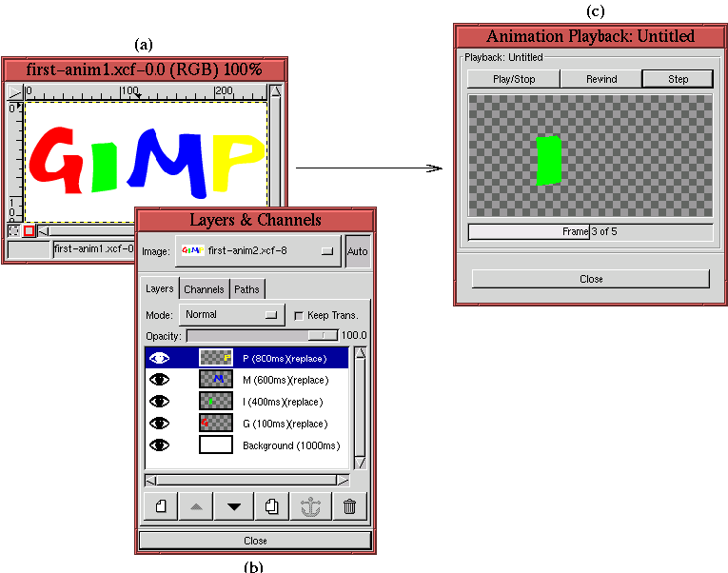Click the Opacity slider
This screenshot has width=728, height=573.
click(x=262, y=335)
